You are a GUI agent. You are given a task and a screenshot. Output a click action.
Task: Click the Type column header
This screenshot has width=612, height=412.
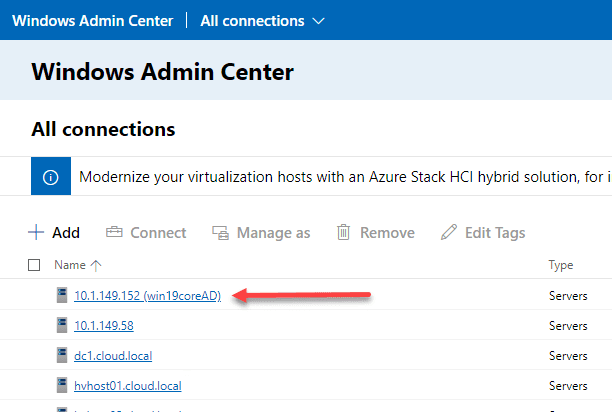(x=560, y=265)
